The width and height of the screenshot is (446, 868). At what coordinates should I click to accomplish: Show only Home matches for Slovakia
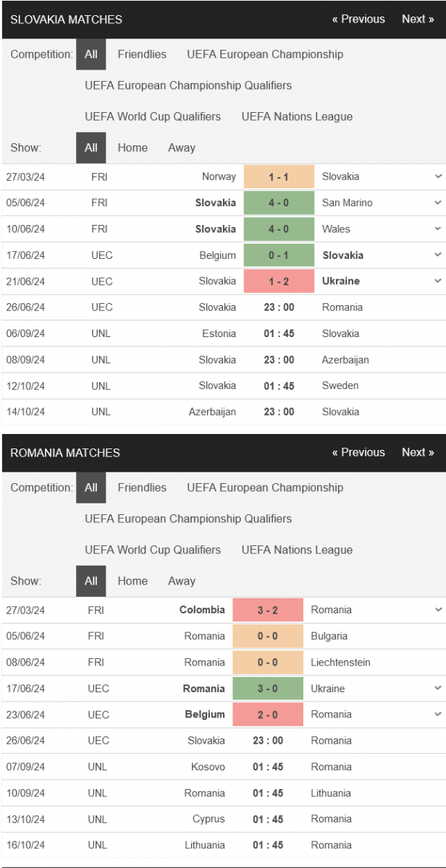click(132, 148)
